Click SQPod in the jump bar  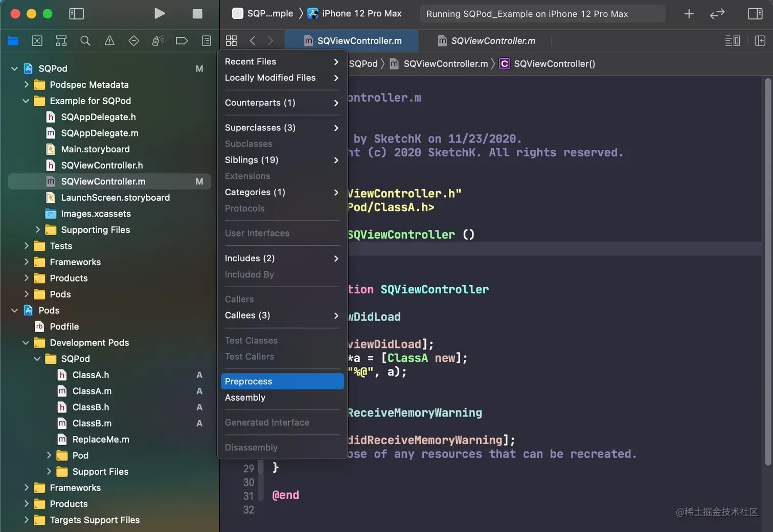coord(363,64)
